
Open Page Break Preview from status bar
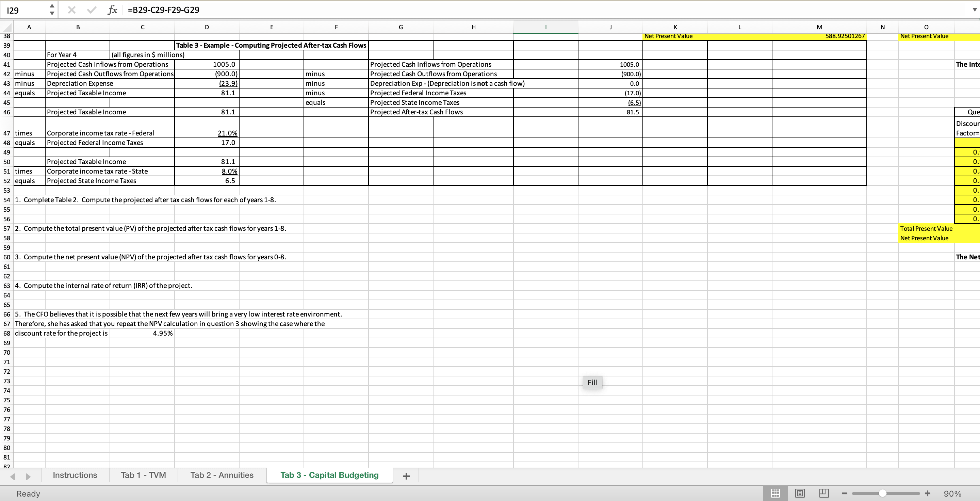click(824, 493)
